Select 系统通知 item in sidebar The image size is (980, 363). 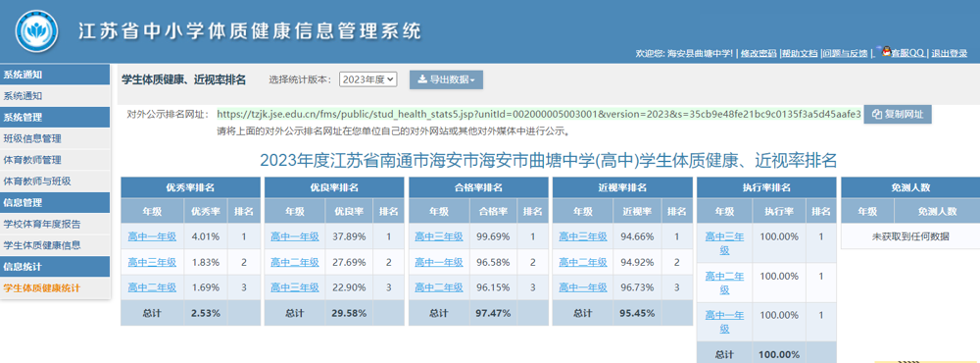click(x=55, y=96)
